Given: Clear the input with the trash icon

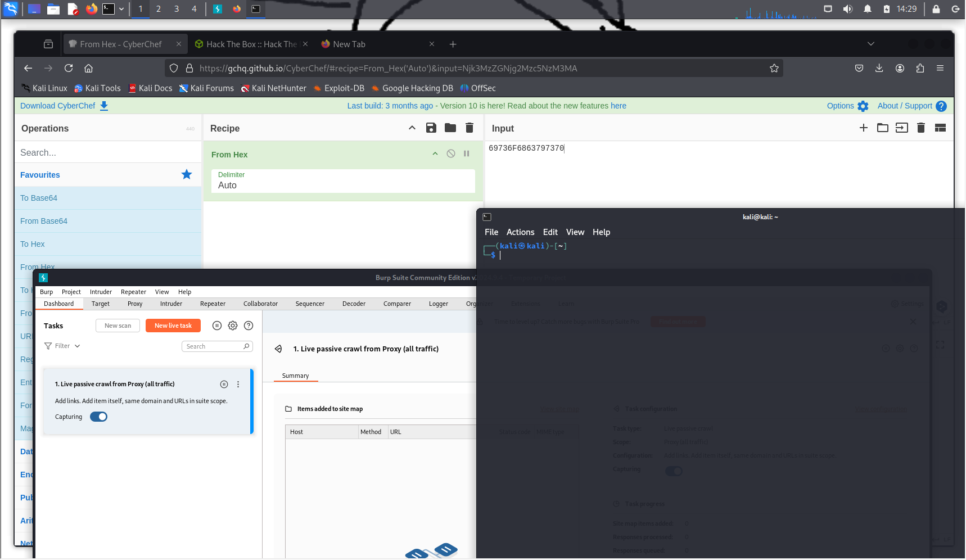Looking at the screenshot, I should click(921, 128).
